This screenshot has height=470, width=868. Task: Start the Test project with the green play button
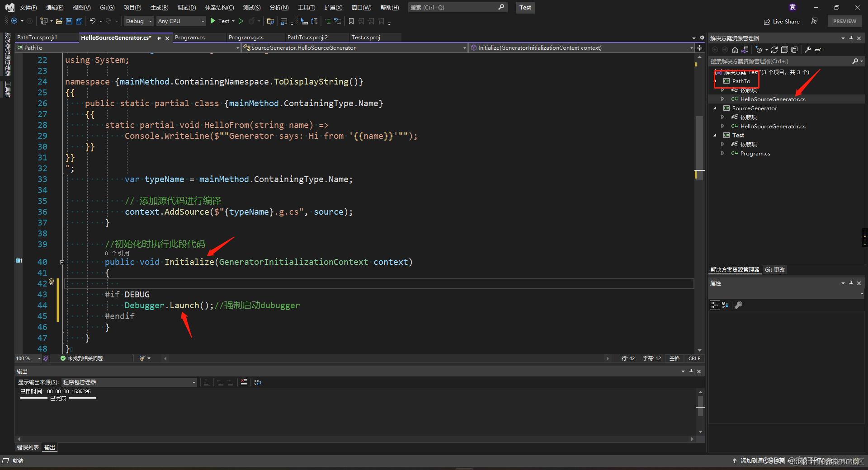point(213,21)
